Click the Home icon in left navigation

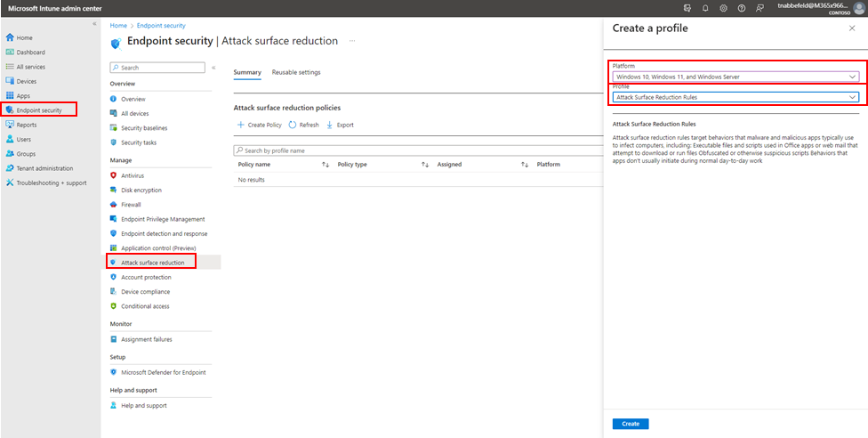[x=10, y=37]
